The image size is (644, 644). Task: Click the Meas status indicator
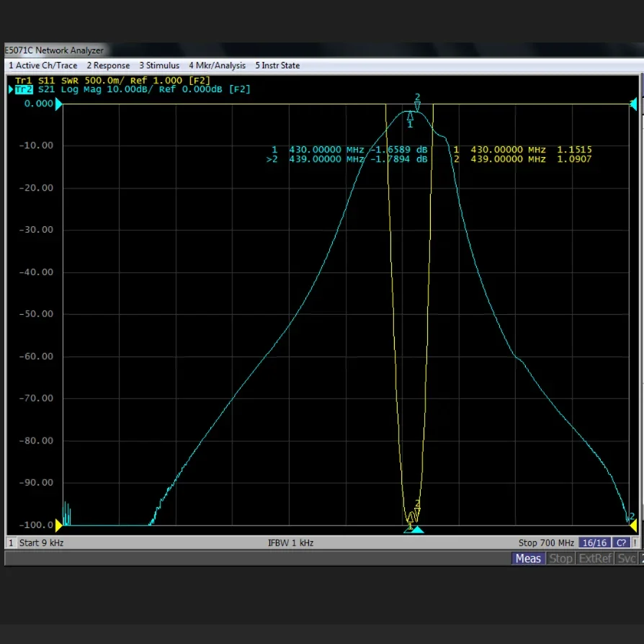528,558
